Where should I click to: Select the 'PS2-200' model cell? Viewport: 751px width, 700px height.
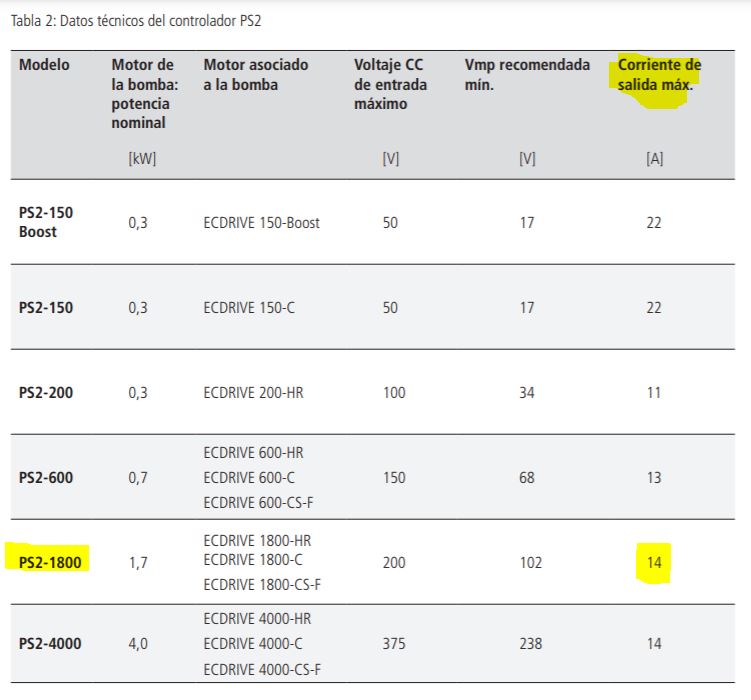tap(46, 393)
